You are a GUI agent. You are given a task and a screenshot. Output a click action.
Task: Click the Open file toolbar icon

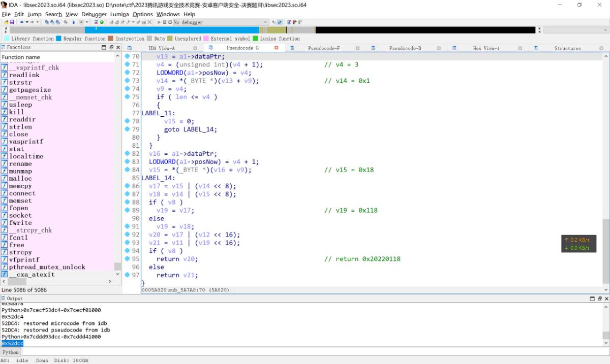click(x=6, y=22)
